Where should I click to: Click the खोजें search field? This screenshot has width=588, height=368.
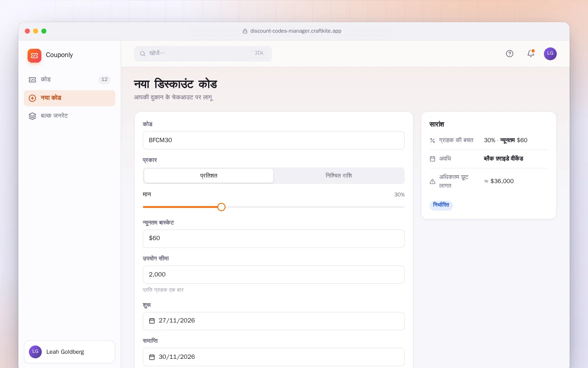[203, 54]
